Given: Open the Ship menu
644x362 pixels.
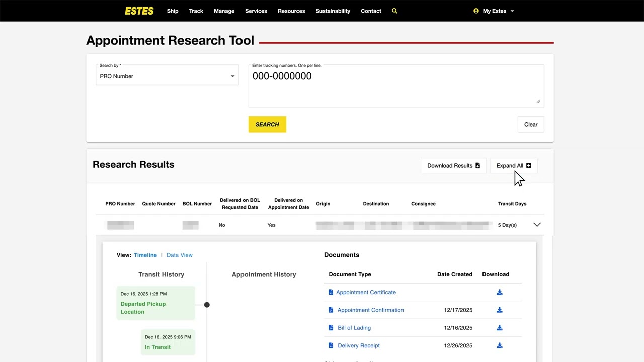Looking at the screenshot, I should click(173, 11).
